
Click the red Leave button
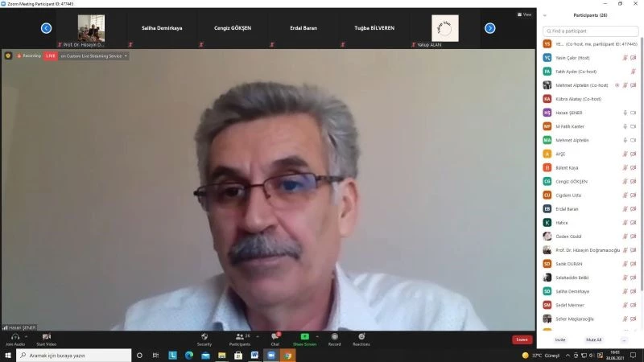click(x=522, y=339)
